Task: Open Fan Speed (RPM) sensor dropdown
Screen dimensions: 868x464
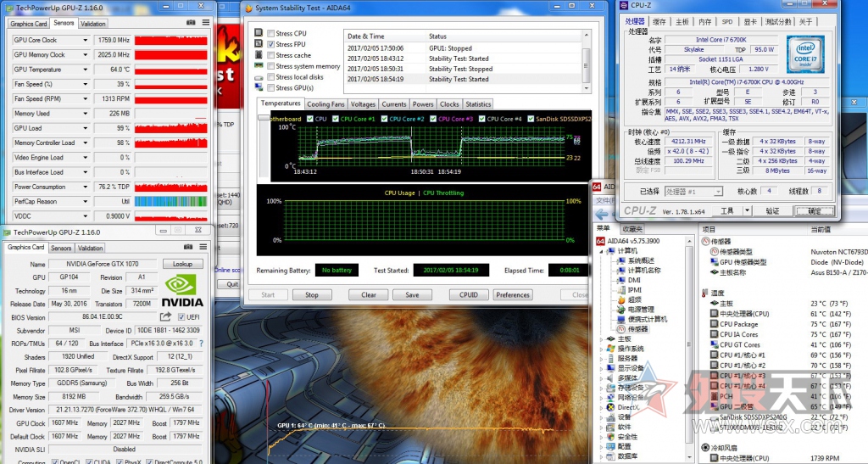Action: click(x=86, y=99)
